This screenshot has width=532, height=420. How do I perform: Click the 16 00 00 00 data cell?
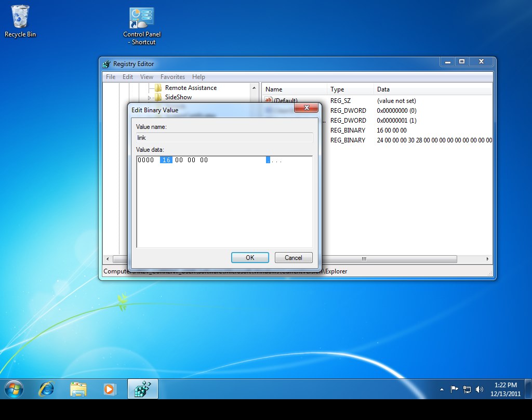(392, 130)
